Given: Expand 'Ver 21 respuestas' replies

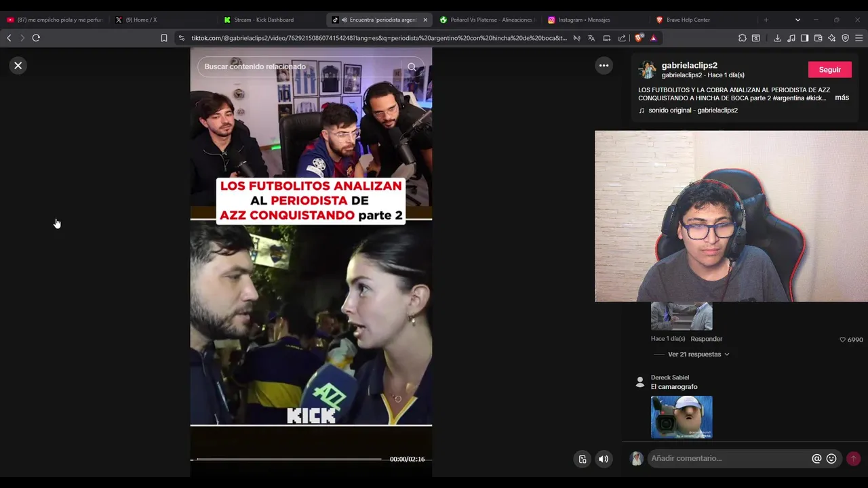Looking at the screenshot, I should click(698, 354).
